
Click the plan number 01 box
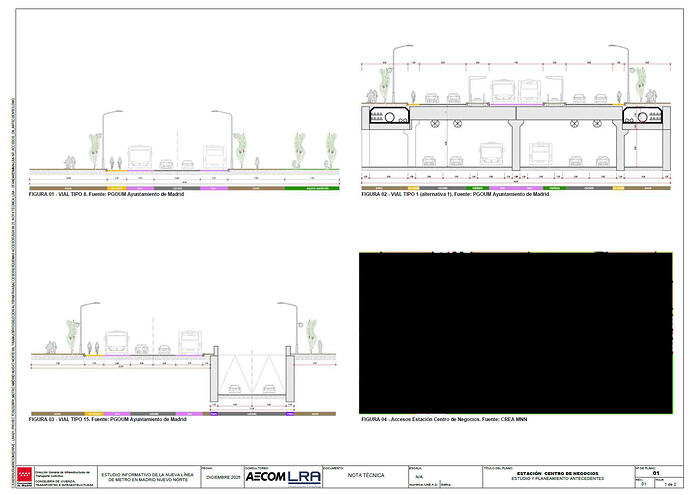tap(656, 473)
